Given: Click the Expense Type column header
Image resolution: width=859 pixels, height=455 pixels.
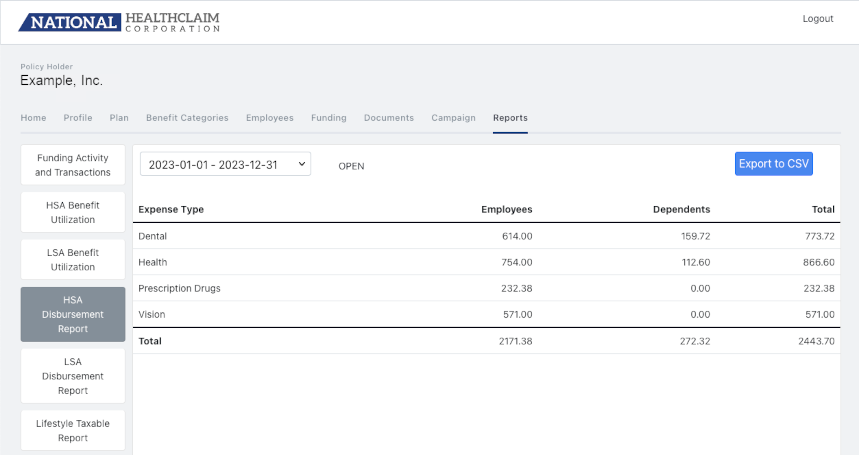Looking at the screenshot, I should 171,209.
